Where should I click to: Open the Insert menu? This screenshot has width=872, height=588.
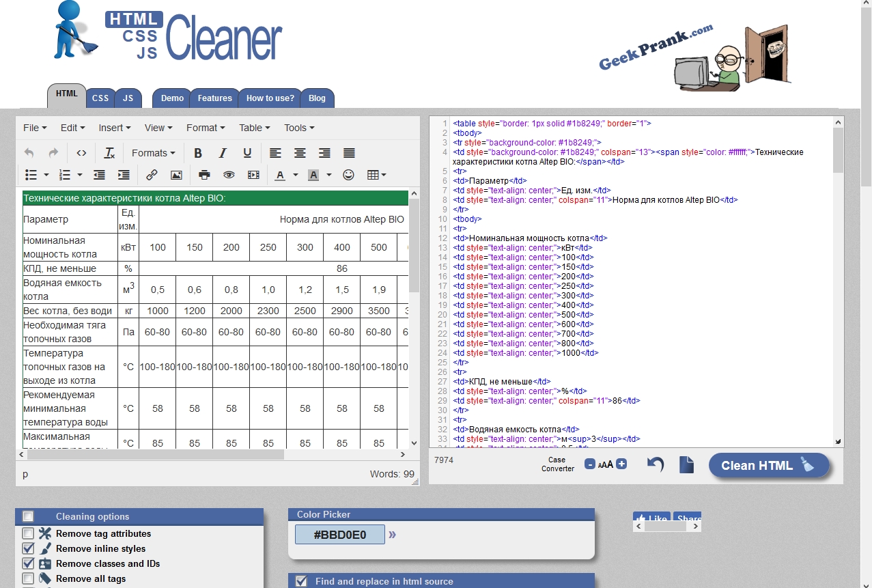point(115,128)
